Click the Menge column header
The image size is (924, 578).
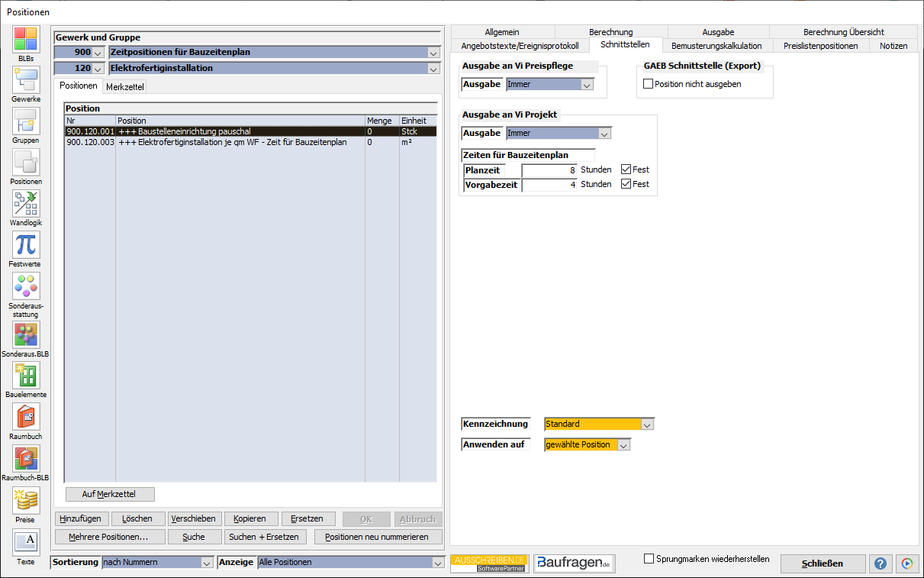pos(382,121)
